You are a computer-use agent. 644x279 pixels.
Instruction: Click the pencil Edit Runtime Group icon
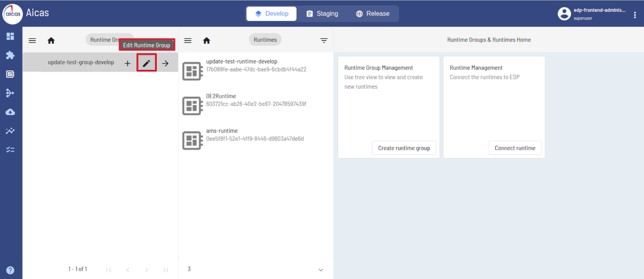pyautogui.click(x=147, y=63)
